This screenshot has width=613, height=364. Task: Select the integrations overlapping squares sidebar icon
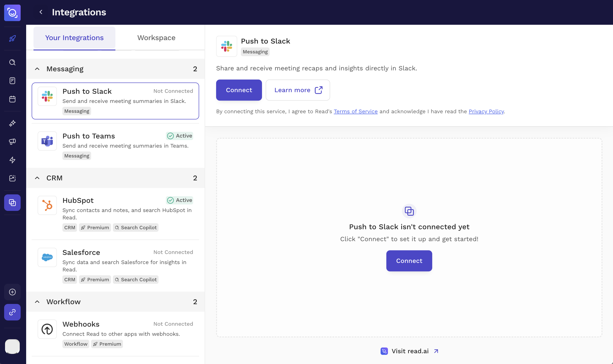point(12,203)
